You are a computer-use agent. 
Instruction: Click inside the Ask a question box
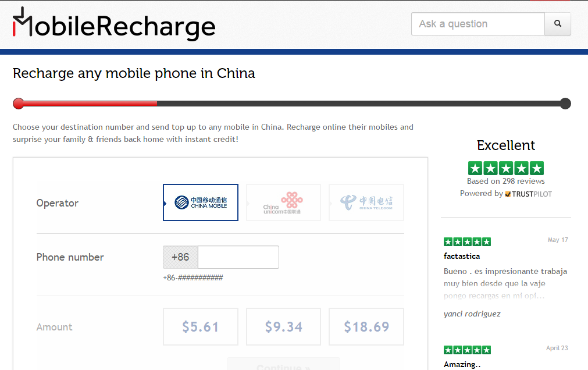point(478,24)
